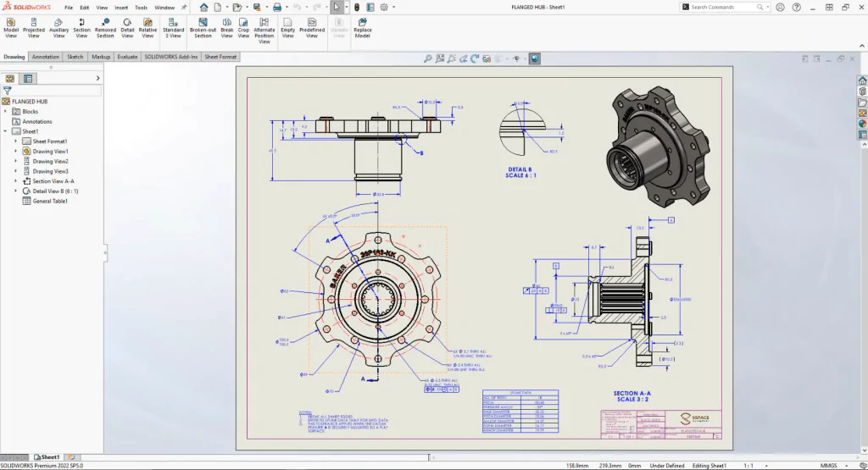Screen dimensions: 868x470
Task: Switch to the Annotation tab
Action: pyautogui.click(x=46, y=57)
